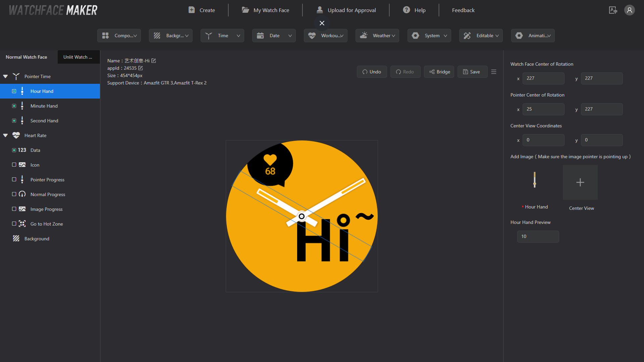Click the Undo icon button

365,71
